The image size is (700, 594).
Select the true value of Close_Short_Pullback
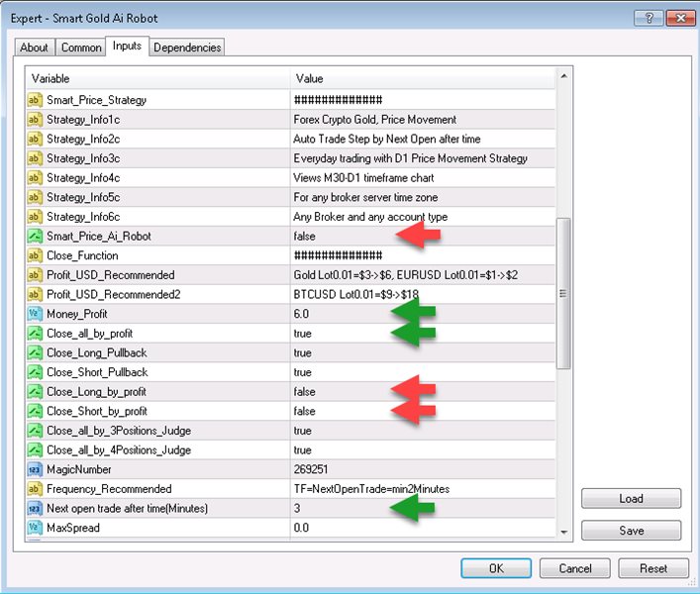pyautogui.click(x=303, y=372)
